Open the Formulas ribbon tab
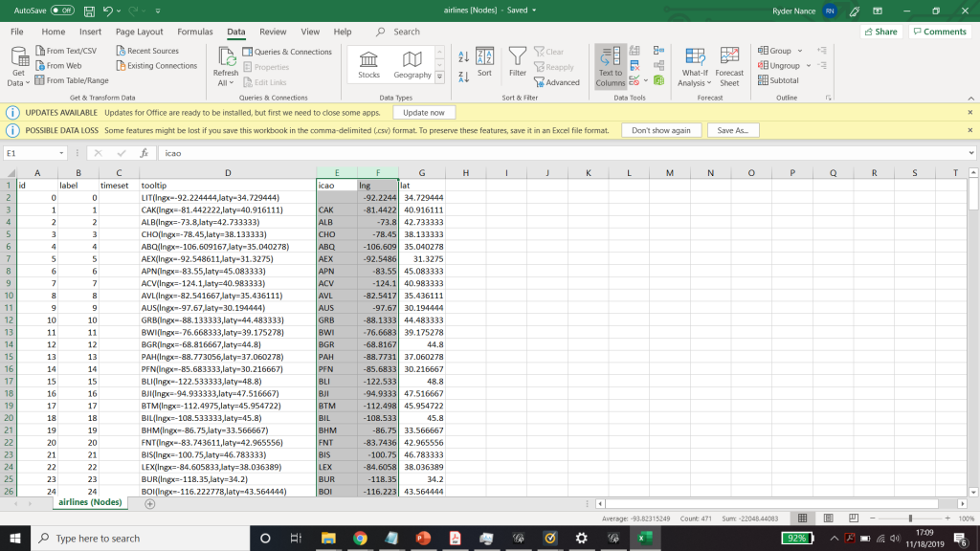The width and height of the screenshot is (980, 551). pos(195,32)
